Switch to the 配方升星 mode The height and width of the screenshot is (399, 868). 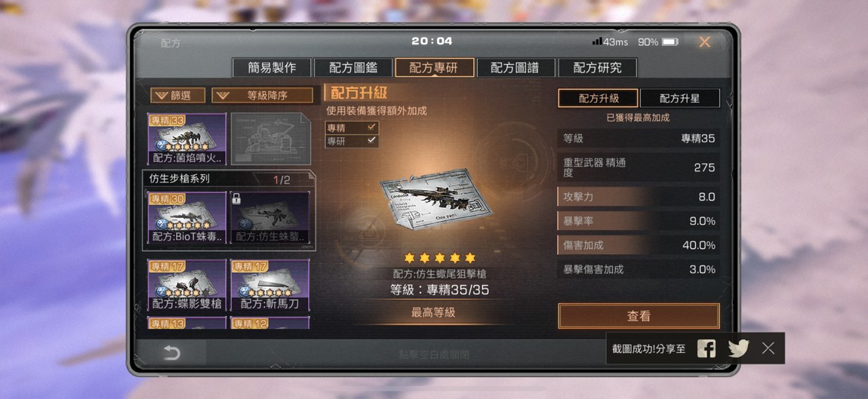(680, 99)
